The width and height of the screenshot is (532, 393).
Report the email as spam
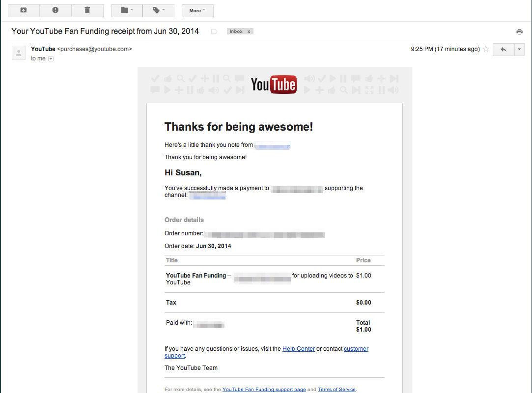56,10
